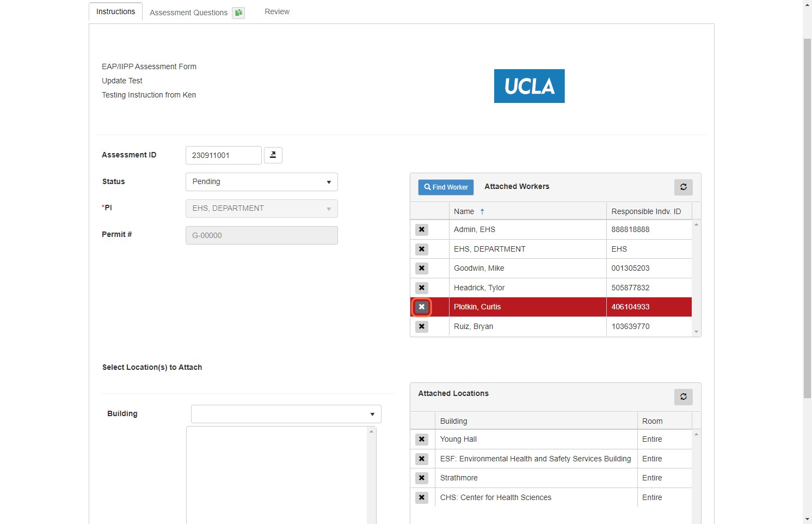Sort locations by Room column header

[665, 421]
